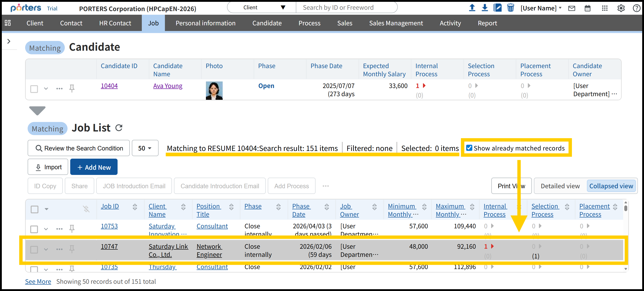Open the settings gear icon
The width and height of the screenshot is (644, 291).
click(621, 9)
